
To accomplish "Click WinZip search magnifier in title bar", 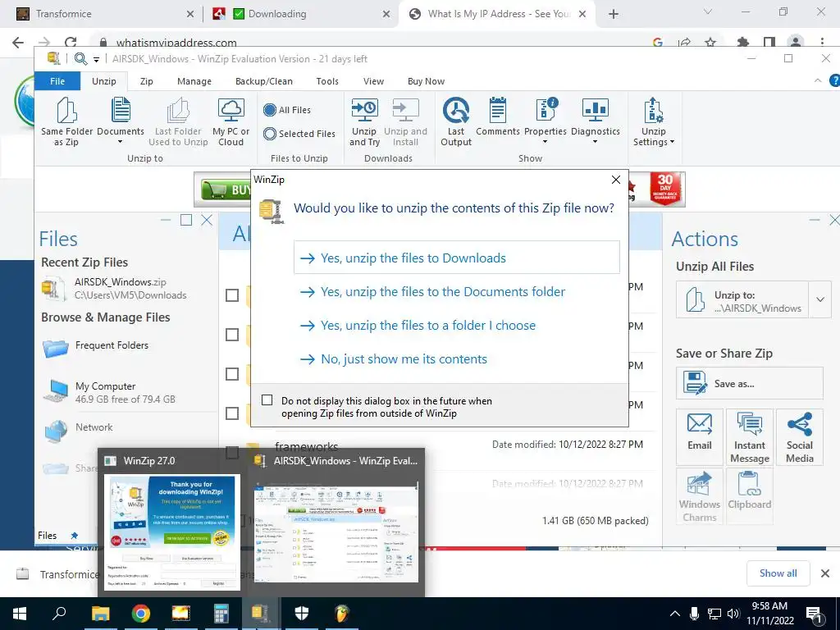I will (x=80, y=59).
